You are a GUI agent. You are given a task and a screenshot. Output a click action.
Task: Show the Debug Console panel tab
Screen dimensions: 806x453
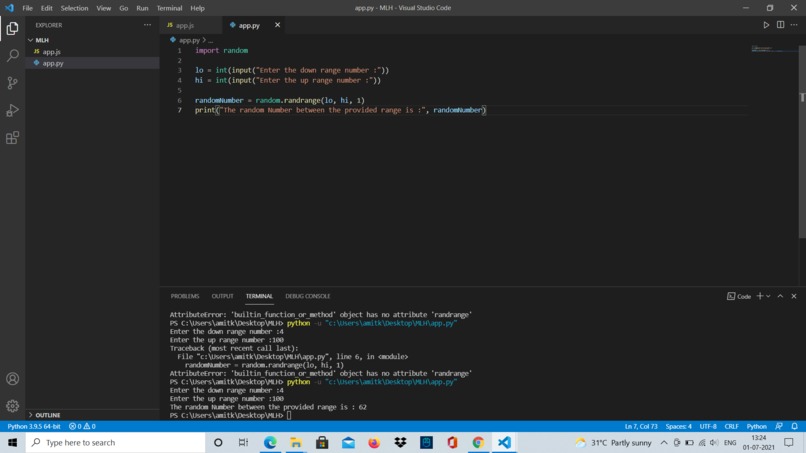(307, 296)
